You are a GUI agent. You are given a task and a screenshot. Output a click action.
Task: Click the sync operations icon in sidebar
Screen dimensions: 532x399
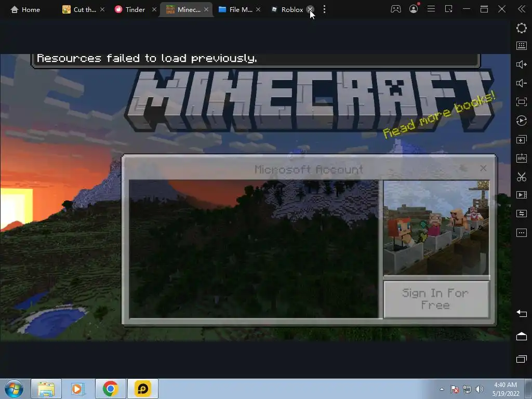(x=522, y=121)
